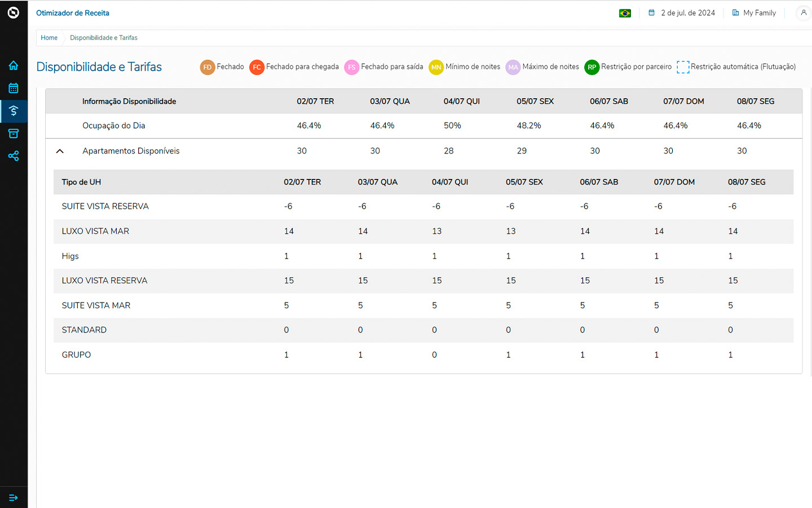
Task: Click the orange FD Fechado badge
Action: tap(208, 67)
